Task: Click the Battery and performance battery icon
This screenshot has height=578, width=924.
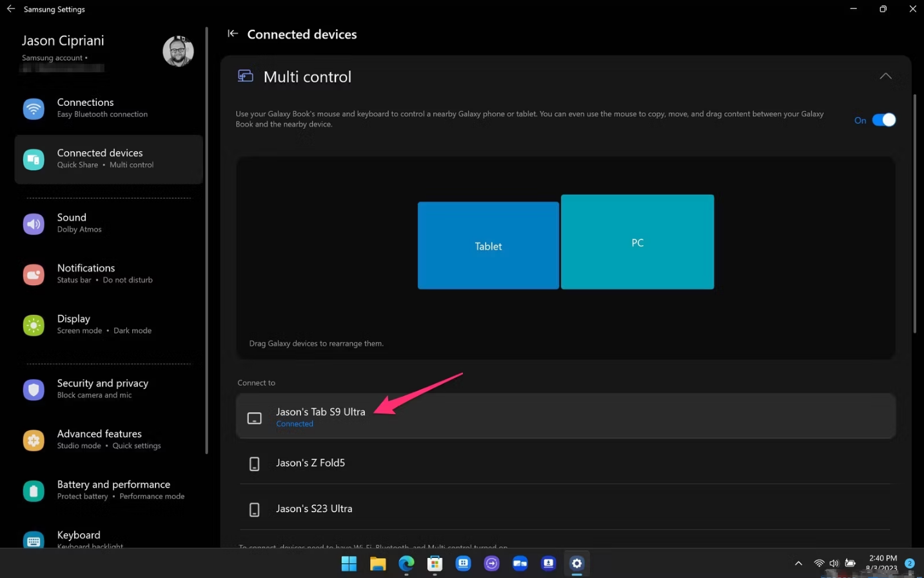Action: tap(34, 490)
